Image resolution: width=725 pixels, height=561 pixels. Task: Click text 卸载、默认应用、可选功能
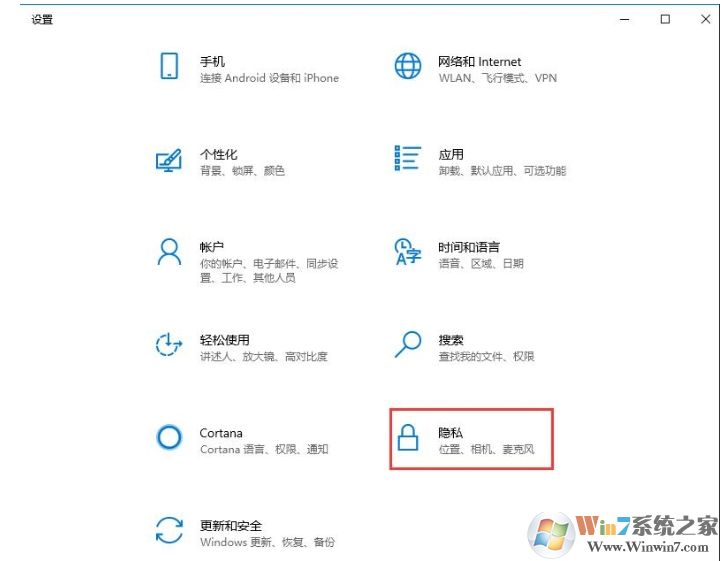coord(502,171)
